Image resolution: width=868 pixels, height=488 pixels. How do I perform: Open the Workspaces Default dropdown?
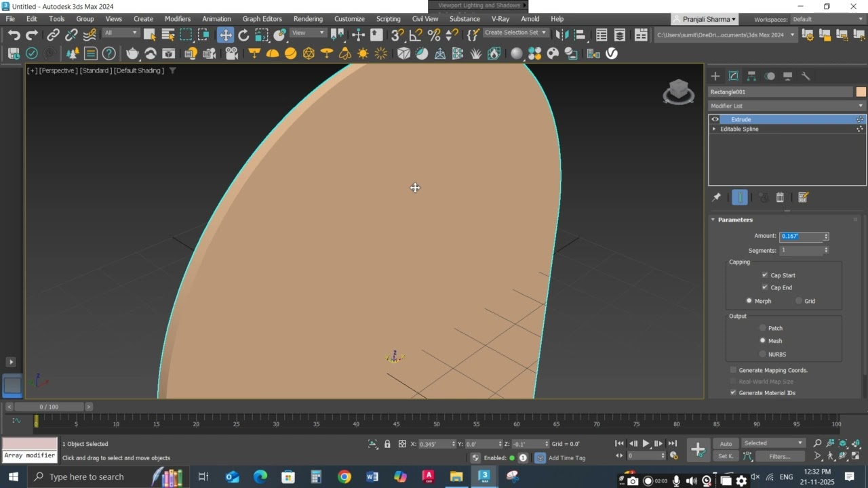click(829, 19)
